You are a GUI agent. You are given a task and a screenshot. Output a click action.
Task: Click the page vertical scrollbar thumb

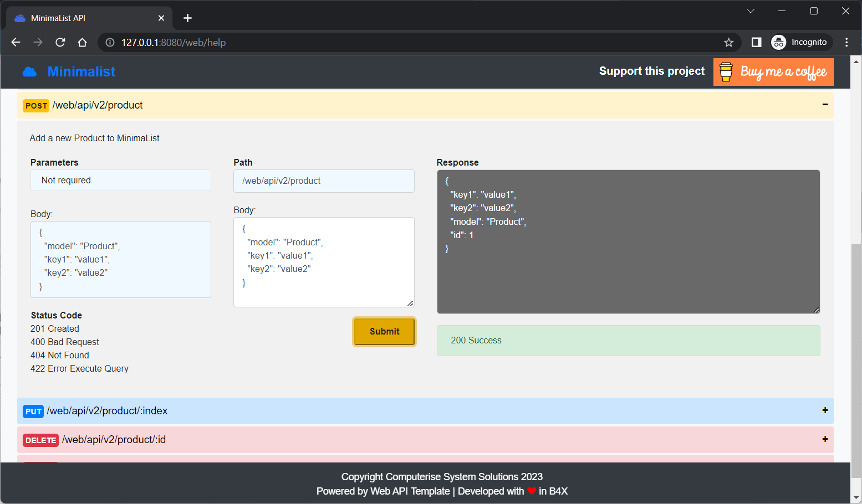click(856, 360)
